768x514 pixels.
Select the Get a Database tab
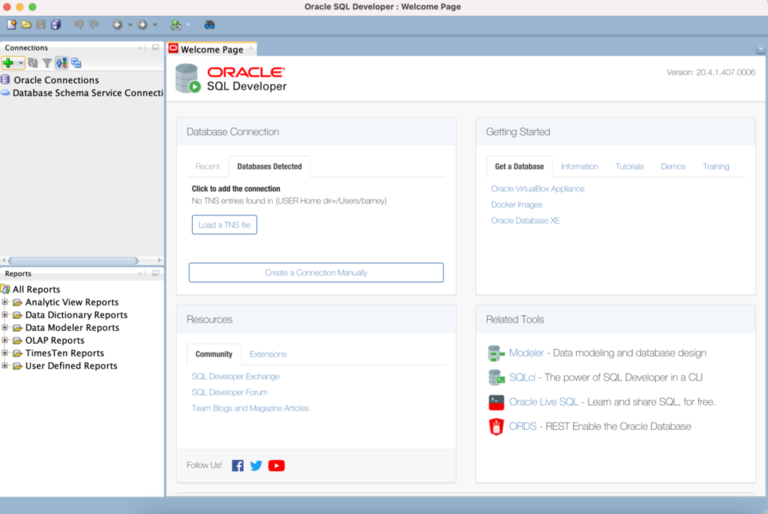coord(519,167)
